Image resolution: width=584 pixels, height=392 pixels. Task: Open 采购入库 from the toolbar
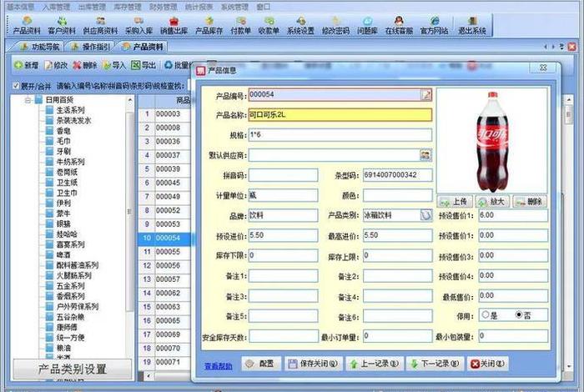(x=139, y=25)
